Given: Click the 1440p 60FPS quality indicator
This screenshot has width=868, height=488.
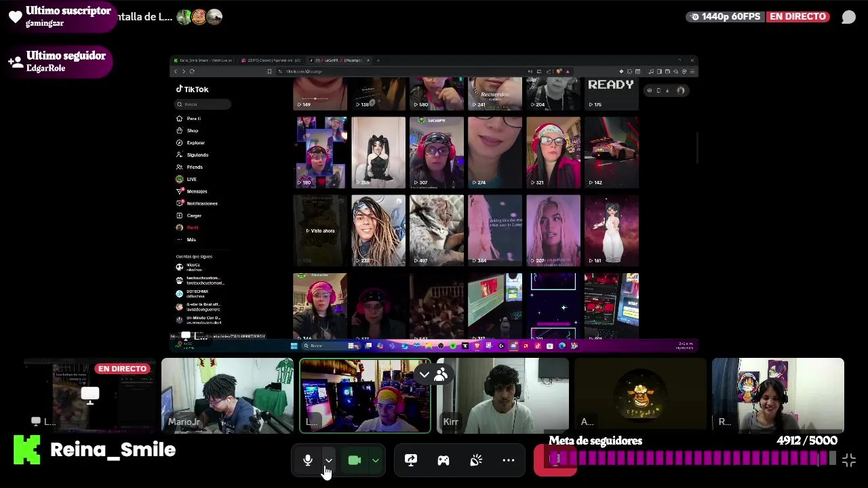Looking at the screenshot, I should click(726, 17).
